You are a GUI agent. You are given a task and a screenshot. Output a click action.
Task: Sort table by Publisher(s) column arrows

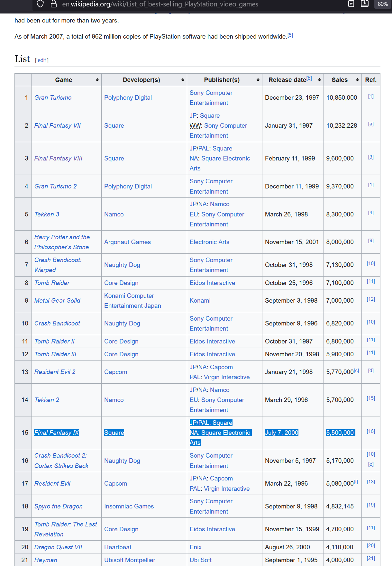[x=258, y=80]
